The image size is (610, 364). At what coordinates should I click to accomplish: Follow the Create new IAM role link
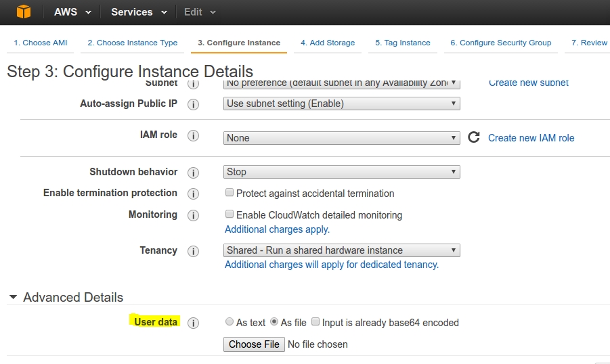coord(531,138)
